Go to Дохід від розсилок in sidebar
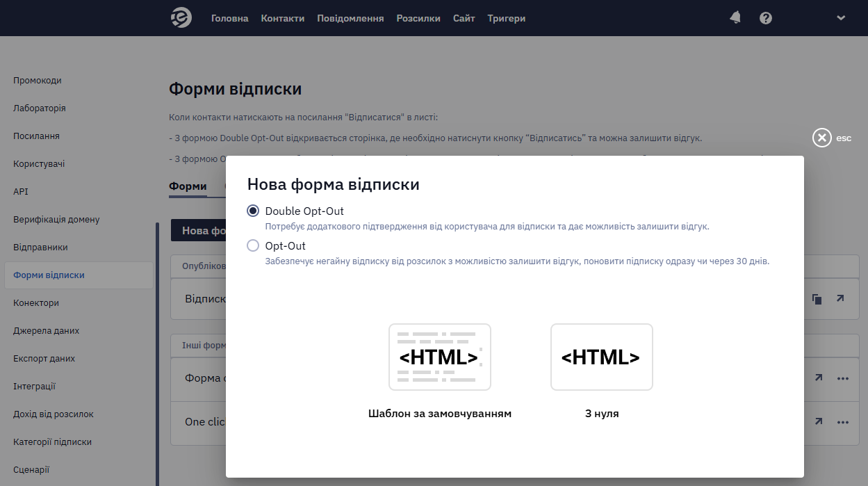The height and width of the screenshot is (486, 868). [x=54, y=414]
